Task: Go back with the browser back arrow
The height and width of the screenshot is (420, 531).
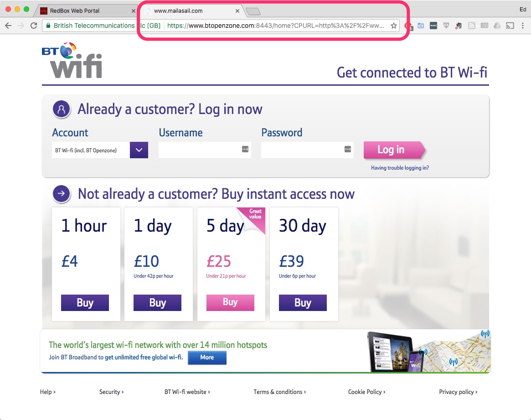Action: pos(8,26)
